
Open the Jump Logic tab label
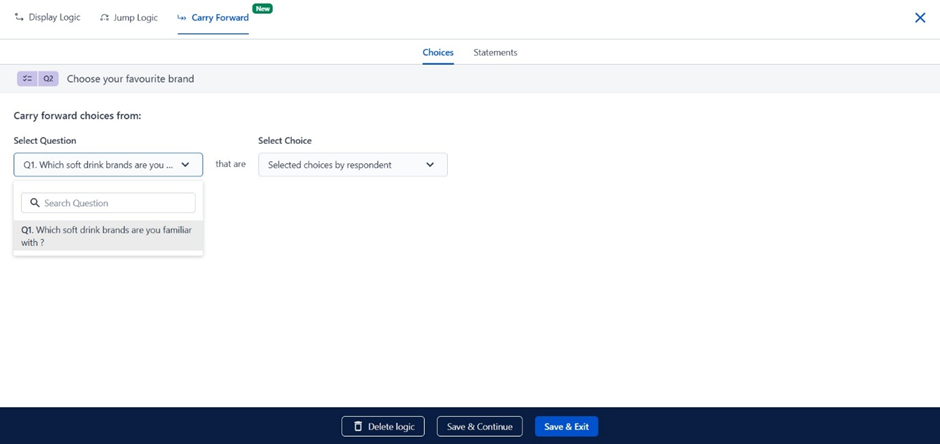137,18
